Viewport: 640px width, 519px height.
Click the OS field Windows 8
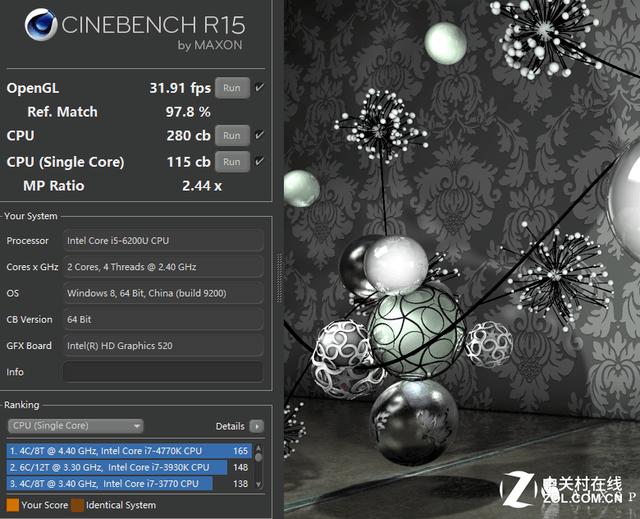(163, 293)
